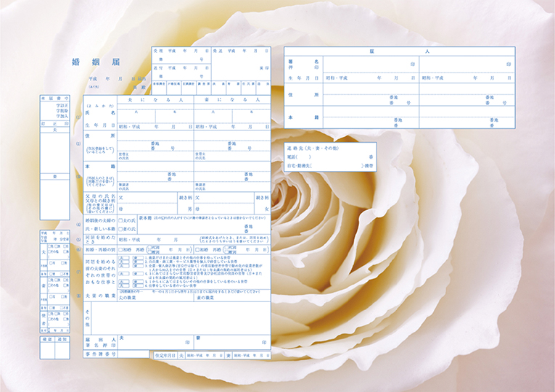The height and width of the screenshot is (392, 555).
Task: Click the 同居を始めたとき row label
Action: click(x=100, y=239)
